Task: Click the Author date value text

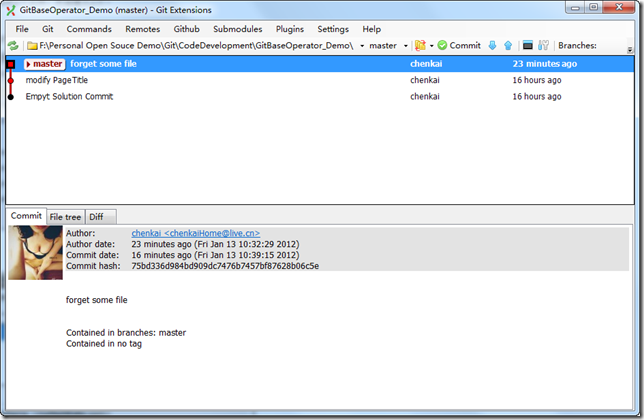Action: (x=215, y=244)
